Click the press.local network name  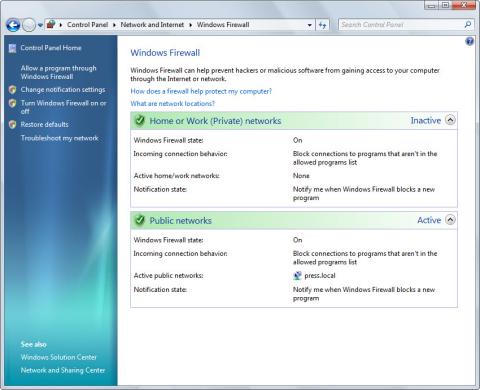click(x=320, y=276)
